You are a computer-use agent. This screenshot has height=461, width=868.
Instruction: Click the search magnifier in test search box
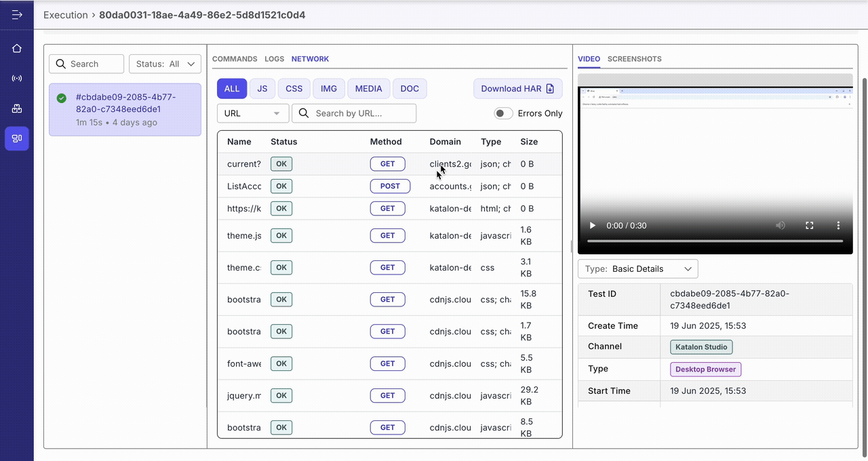click(62, 64)
